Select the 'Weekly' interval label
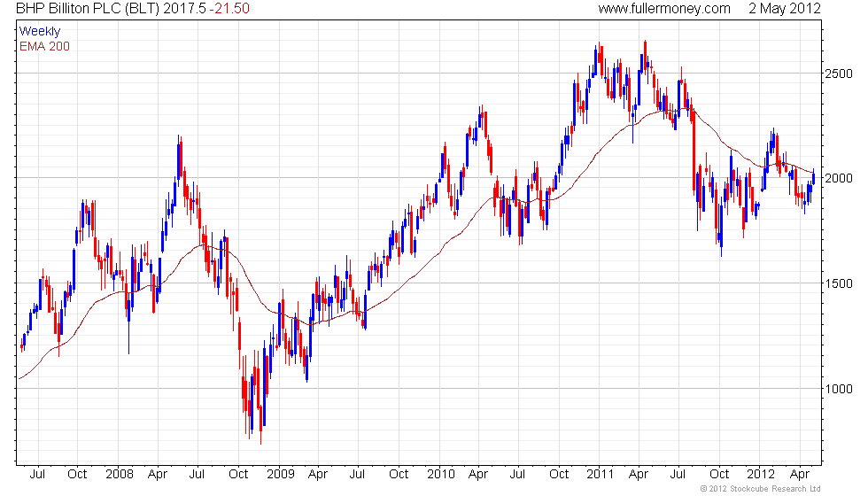The image size is (868, 496). click(x=39, y=32)
